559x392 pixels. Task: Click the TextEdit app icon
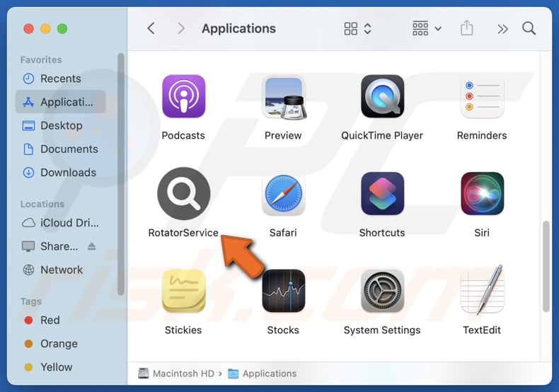click(x=482, y=290)
